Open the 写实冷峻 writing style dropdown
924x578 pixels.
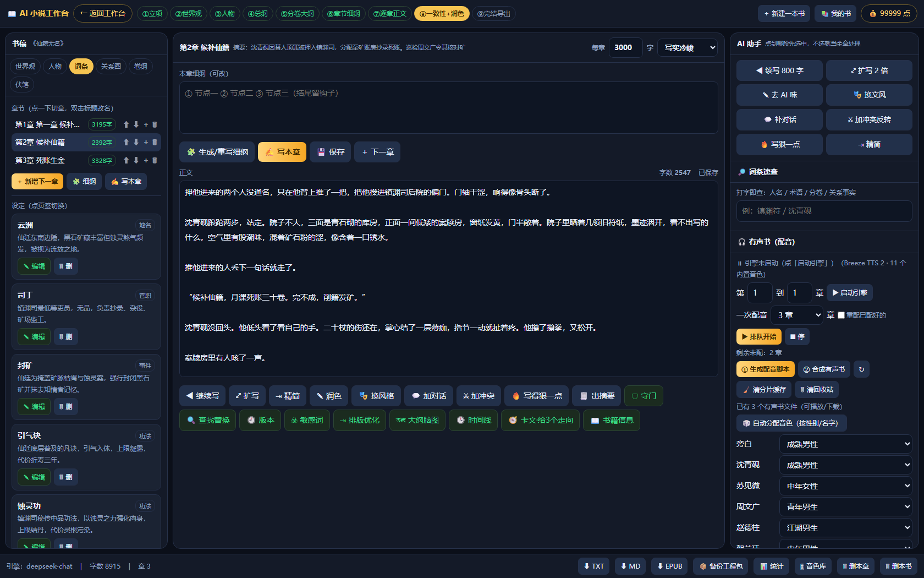(x=687, y=47)
